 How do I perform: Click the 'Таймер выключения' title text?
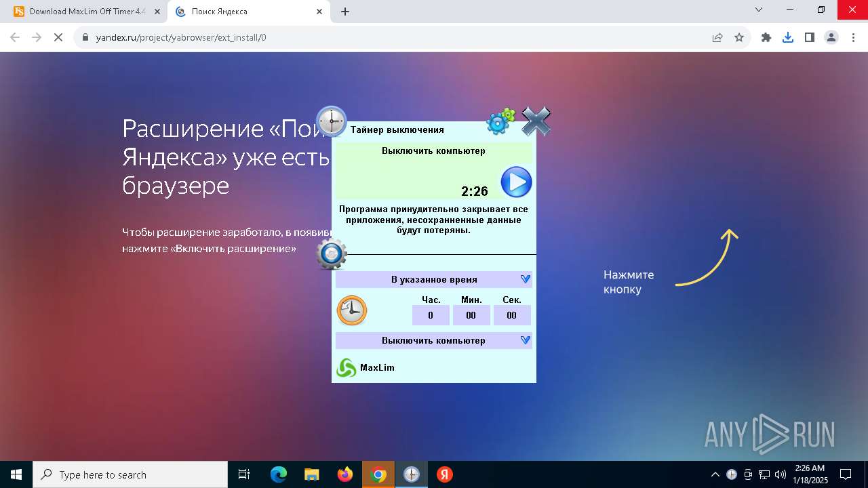point(397,129)
